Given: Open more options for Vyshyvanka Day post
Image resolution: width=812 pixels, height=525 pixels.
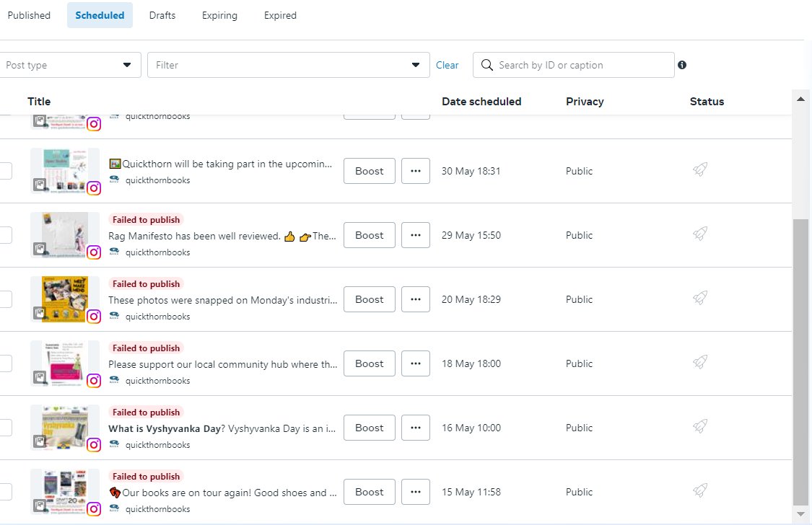Looking at the screenshot, I should tap(415, 427).
